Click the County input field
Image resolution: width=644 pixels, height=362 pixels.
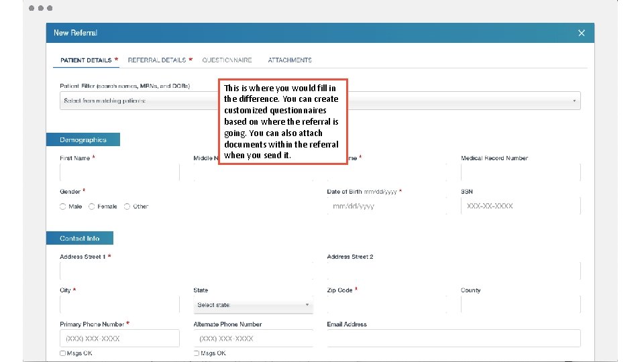point(521,305)
